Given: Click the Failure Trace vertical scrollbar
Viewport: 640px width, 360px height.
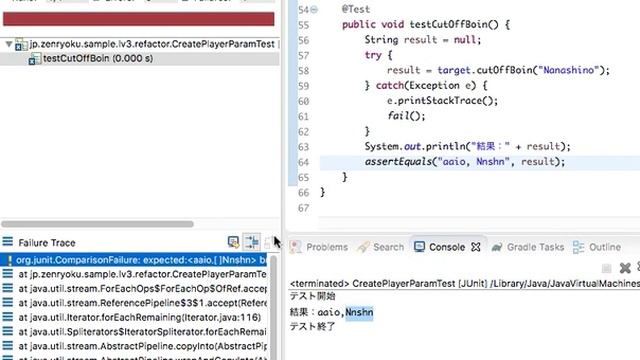Looking at the screenshot, I should coord(273,307).
